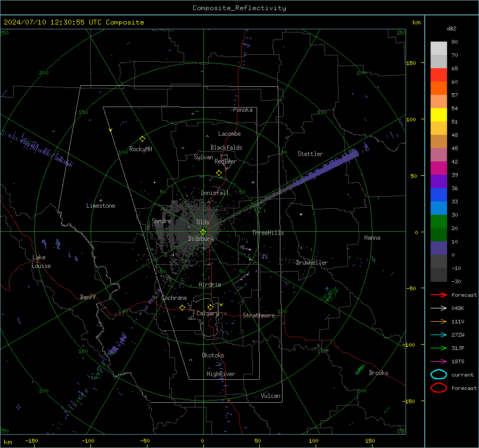
Task: Click the yellow diamond marker above Calgary
Action: [210, 307]
